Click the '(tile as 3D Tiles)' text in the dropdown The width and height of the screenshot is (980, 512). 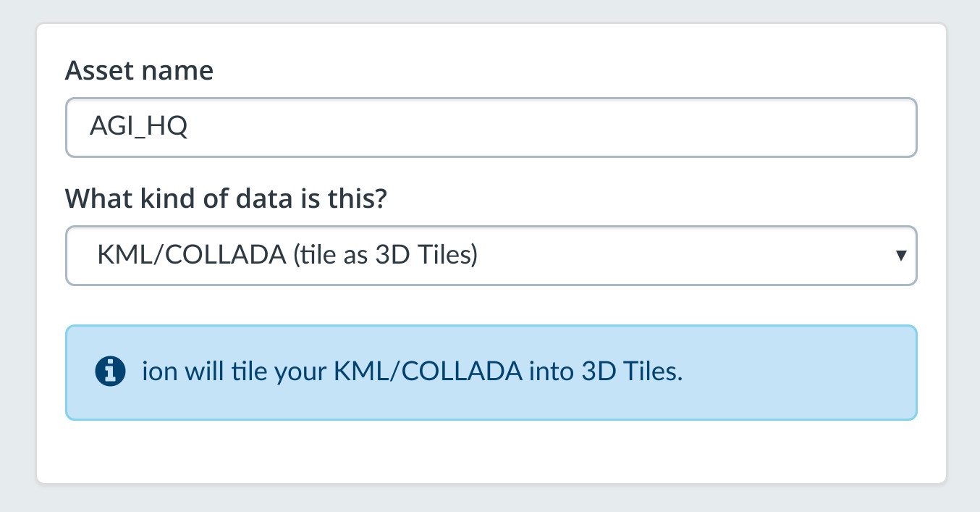(x=384, y=256)
